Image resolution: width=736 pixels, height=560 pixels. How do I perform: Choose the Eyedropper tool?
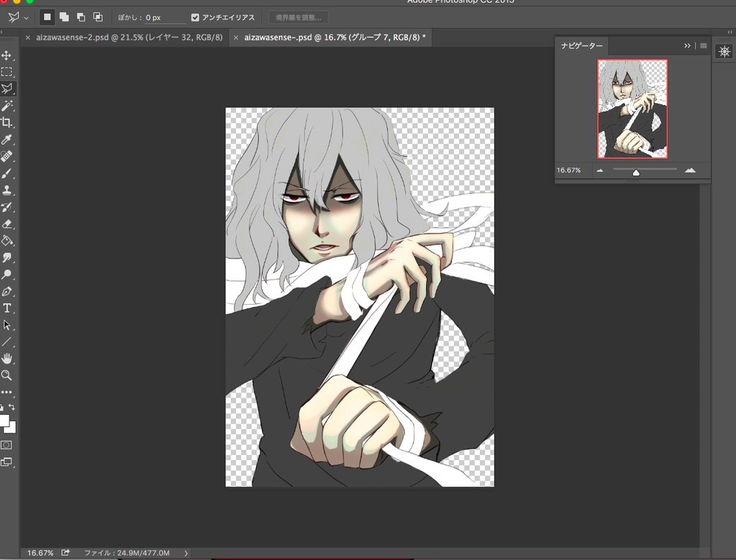tap(7, 139)
